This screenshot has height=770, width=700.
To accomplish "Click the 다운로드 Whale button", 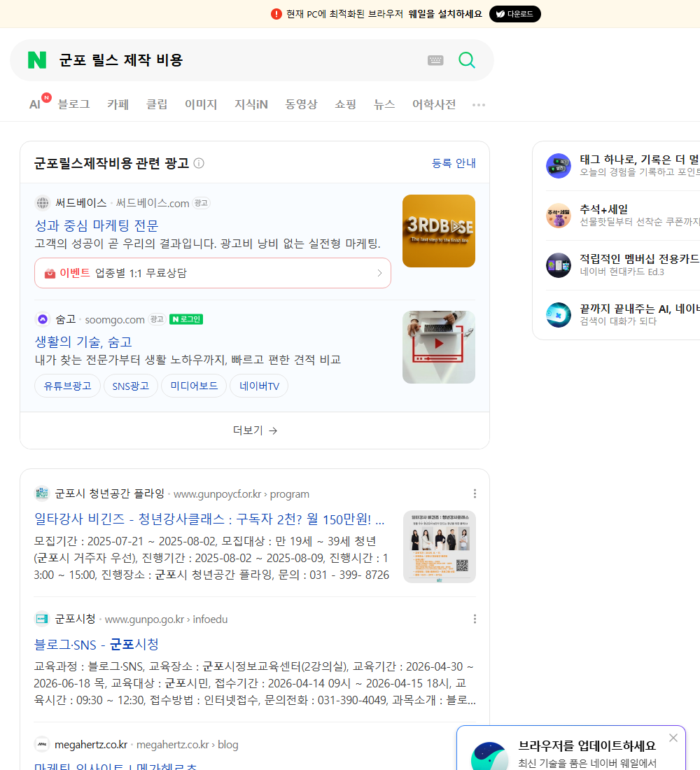I will tap(514, 14).
